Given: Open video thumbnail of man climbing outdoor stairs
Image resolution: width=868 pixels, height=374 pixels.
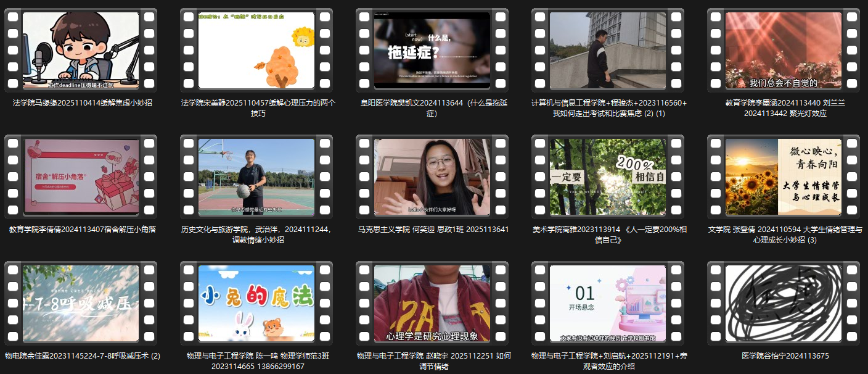Looking at the screenshot, I should (x=608, y=50).
